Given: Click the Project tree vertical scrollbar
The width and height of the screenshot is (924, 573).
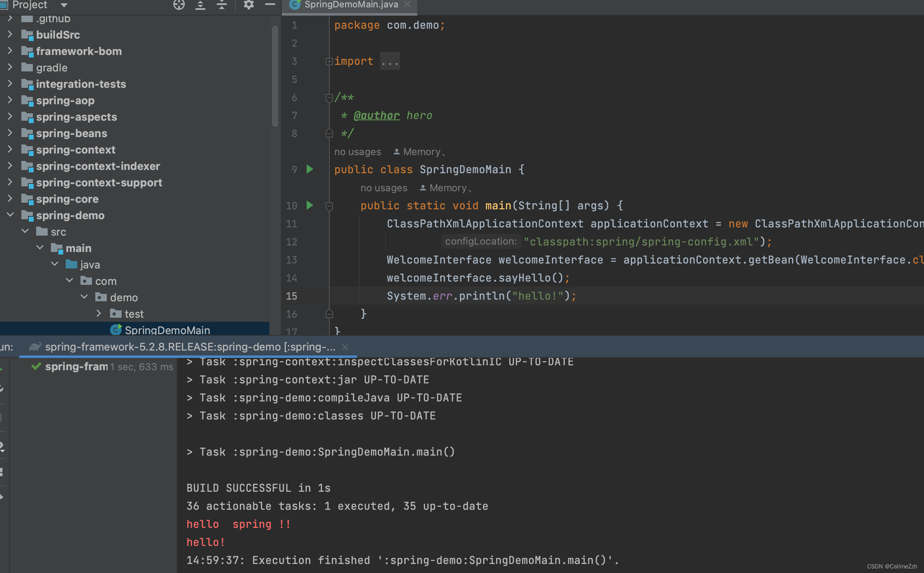Looking at the screenshot, I should tap(275, 76).
